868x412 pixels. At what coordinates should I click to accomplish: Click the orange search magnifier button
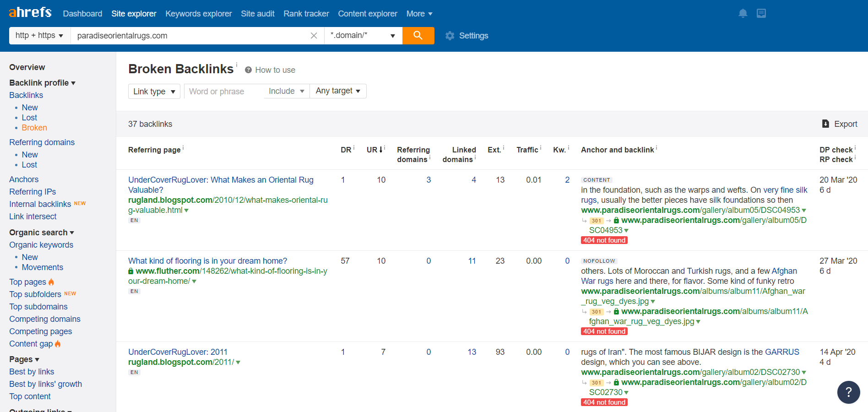(418, 35)
